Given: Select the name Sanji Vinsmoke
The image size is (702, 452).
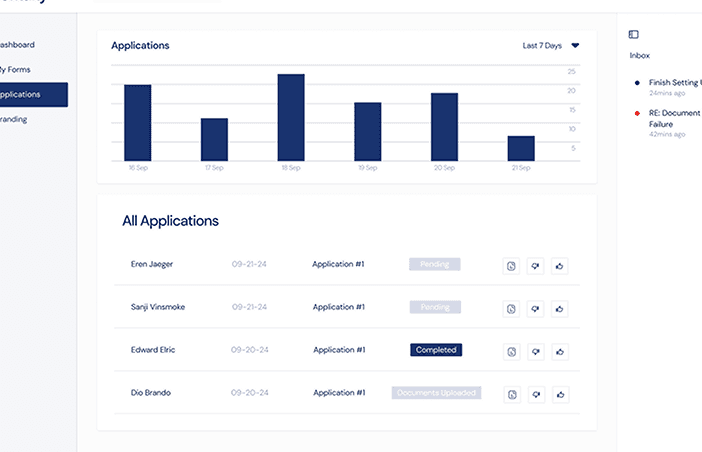Looking at the screenshot, I should click(x=158, y=307).
